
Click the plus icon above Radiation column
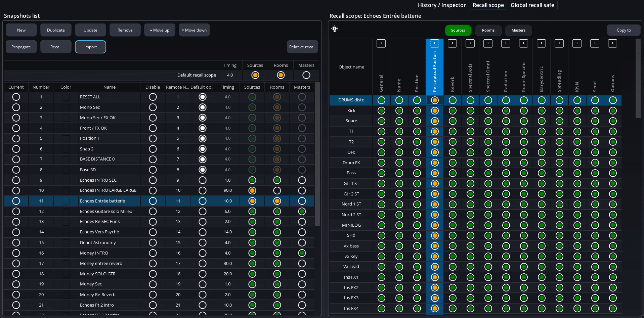(506, 43)
